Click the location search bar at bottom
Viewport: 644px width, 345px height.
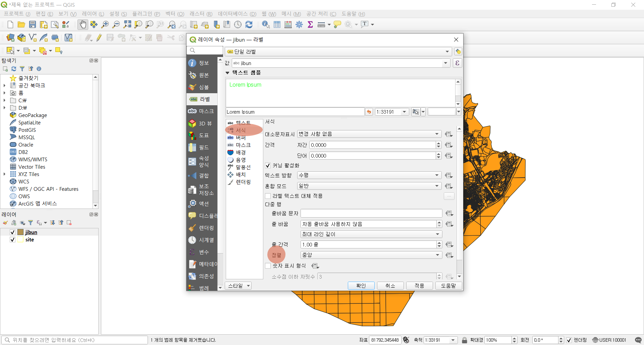(x=74, y=340)
